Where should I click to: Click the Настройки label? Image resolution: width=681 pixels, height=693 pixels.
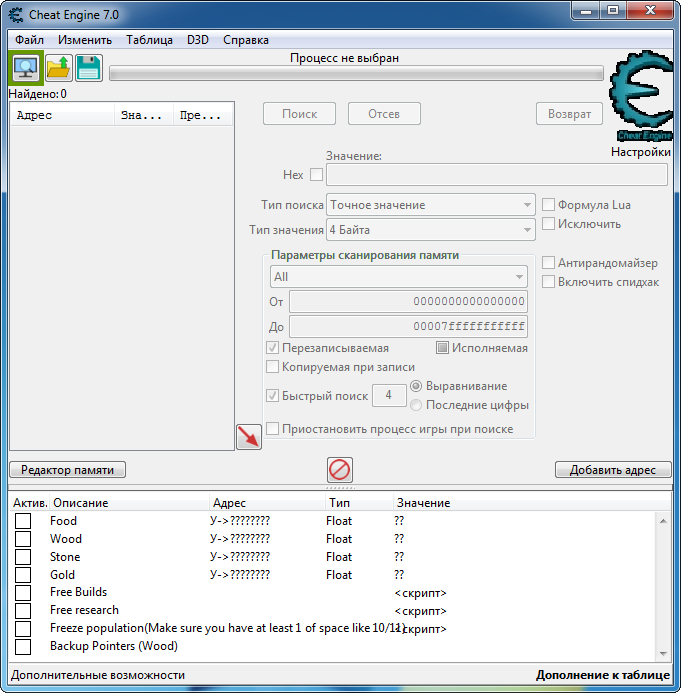click(641, 152)
